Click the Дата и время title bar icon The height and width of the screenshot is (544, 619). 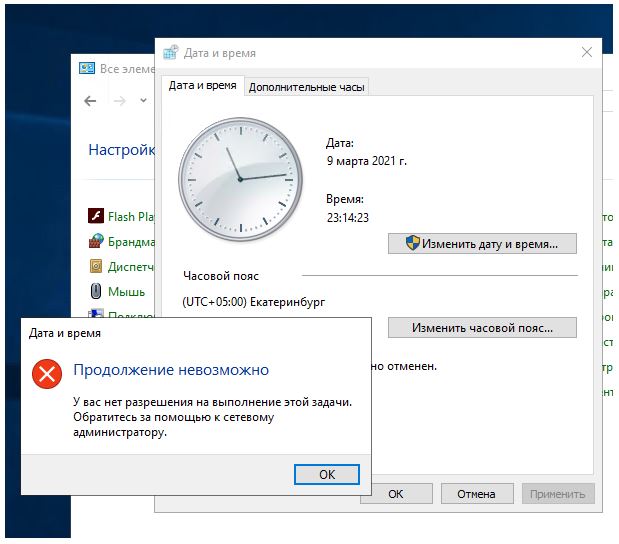pos(170,53)
